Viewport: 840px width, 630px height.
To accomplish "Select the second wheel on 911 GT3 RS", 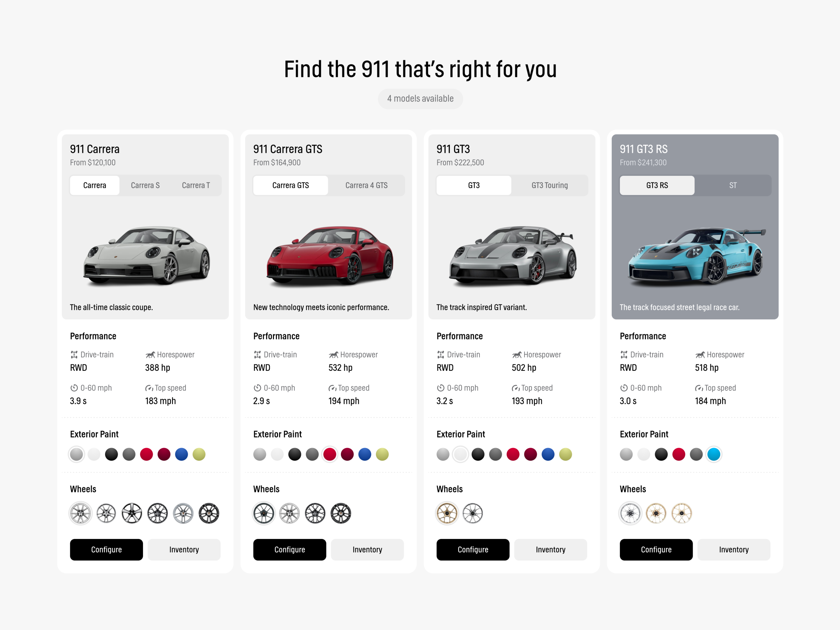I will (656, 513).
